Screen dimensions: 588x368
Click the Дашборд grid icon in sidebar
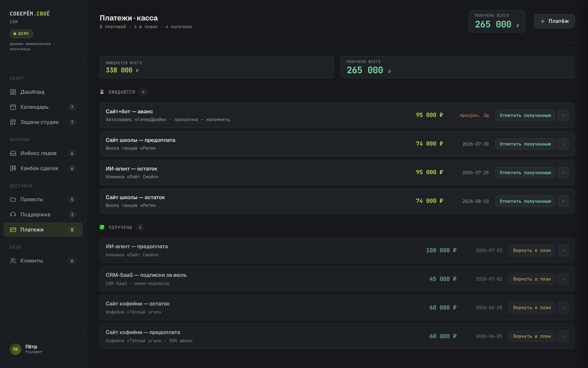pos(13,92)
